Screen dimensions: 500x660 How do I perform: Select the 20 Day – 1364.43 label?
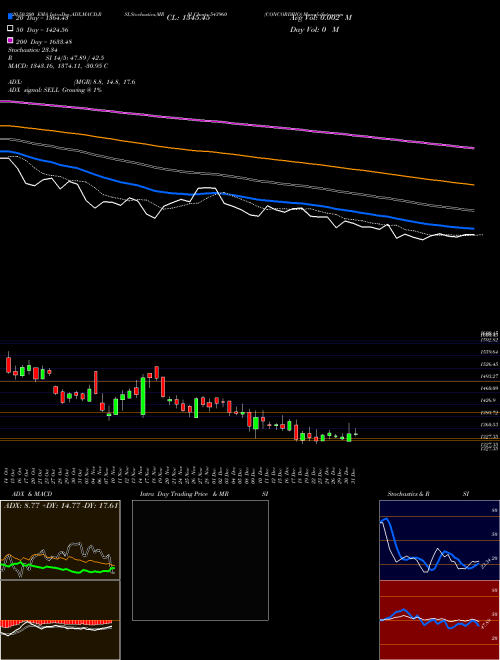tap(42, 18)
